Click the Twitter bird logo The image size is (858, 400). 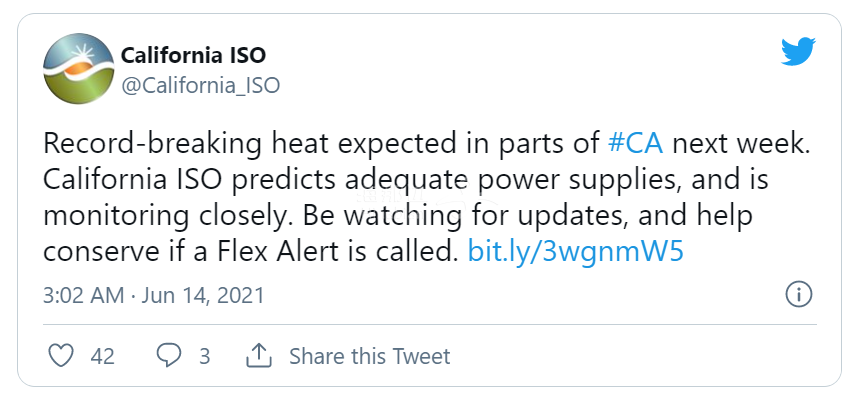point(798,53)
